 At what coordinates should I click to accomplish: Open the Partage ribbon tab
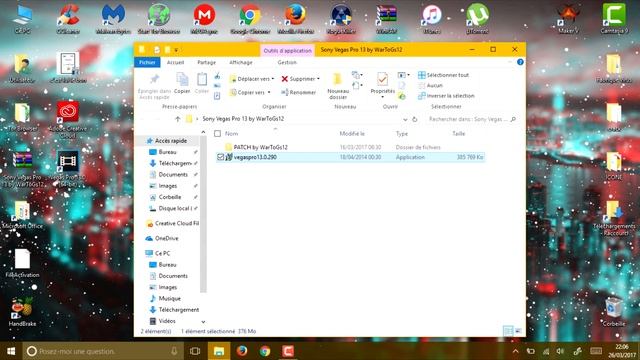tap(207, 62)
